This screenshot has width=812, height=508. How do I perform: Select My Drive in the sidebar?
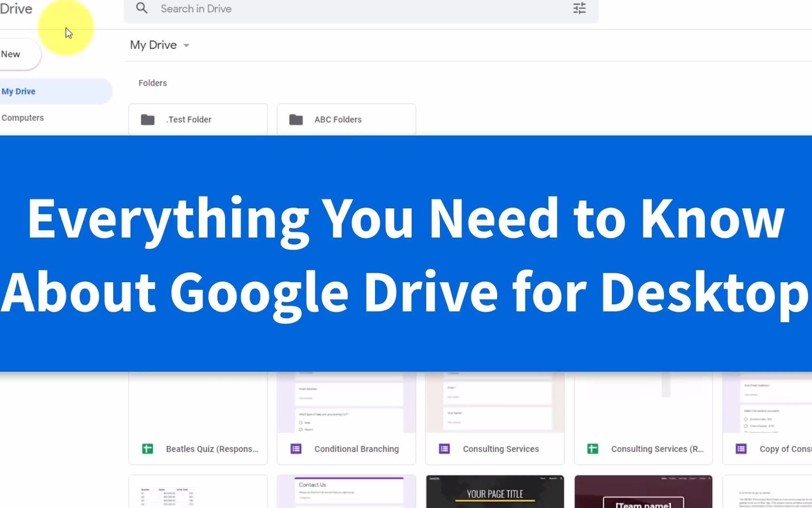pyautogui.click(x=55, y=91)
